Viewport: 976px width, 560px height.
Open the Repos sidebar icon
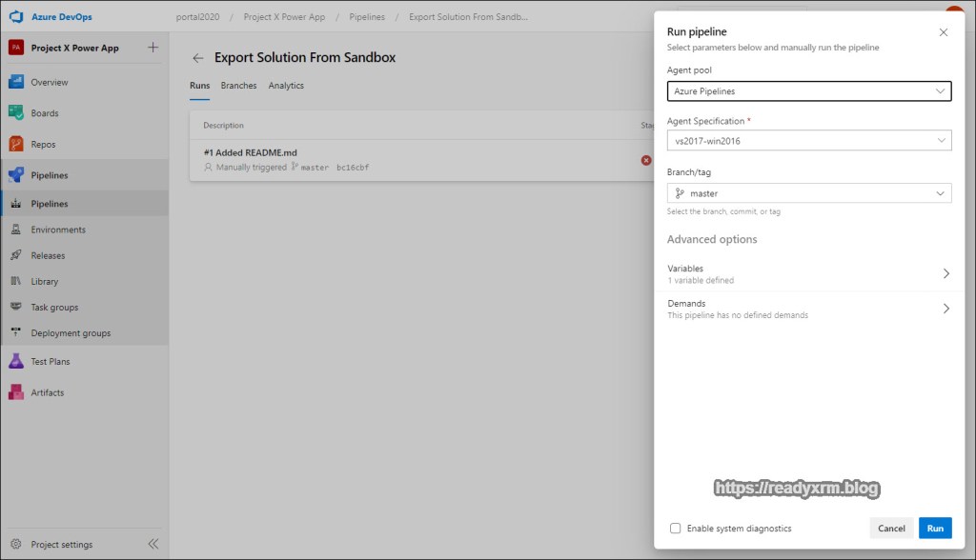tap(15, 145)
